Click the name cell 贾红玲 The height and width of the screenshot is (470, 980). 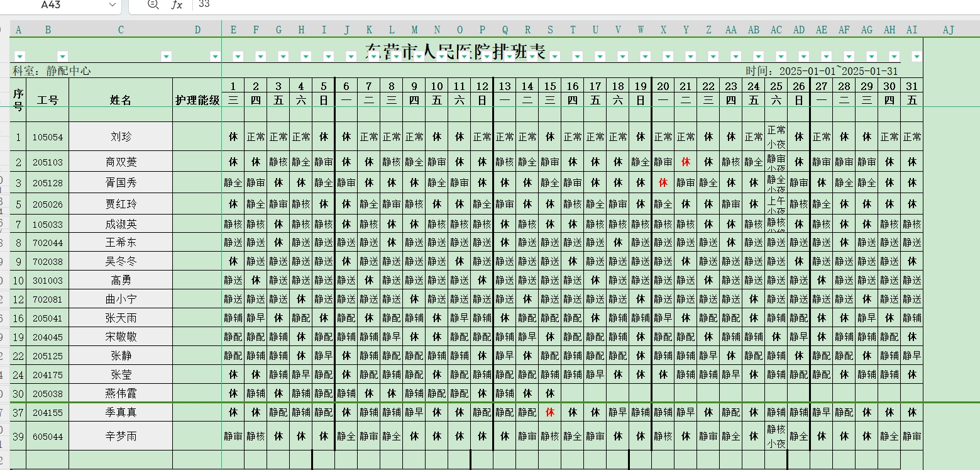121,204
